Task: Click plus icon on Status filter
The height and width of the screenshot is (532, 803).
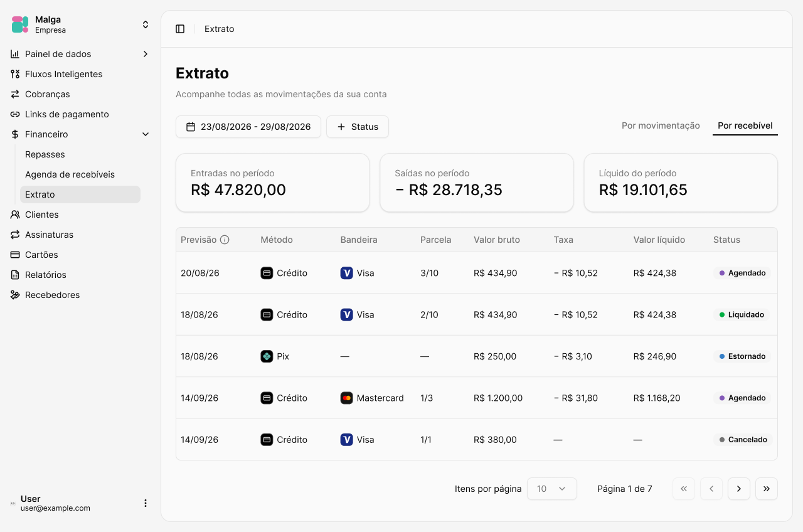Action: tap(341, 127)
